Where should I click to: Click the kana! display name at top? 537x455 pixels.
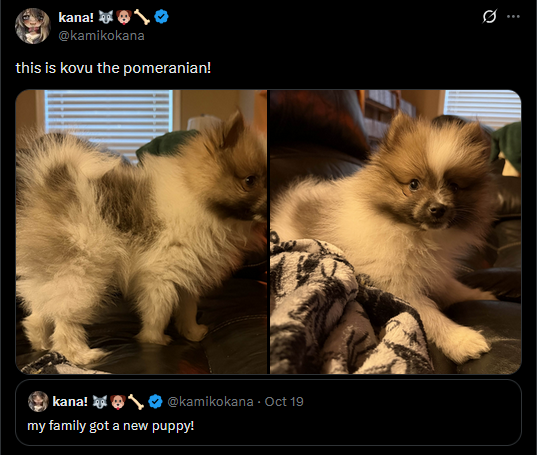click(x=76, y=17)
